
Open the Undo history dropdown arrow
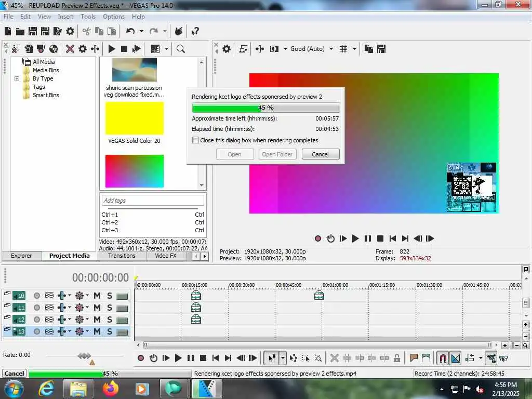pos(141,31)
